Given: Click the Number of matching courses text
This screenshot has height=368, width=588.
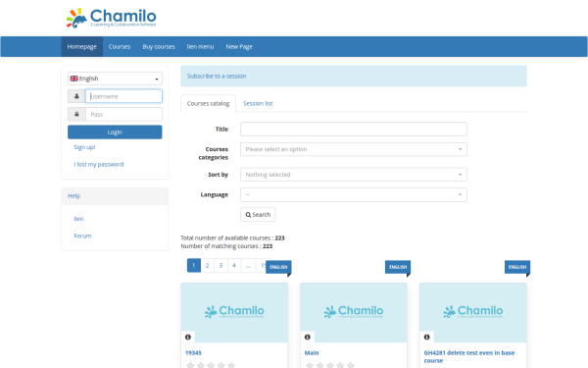Looking at the screenshot, I should click(226, 246).
